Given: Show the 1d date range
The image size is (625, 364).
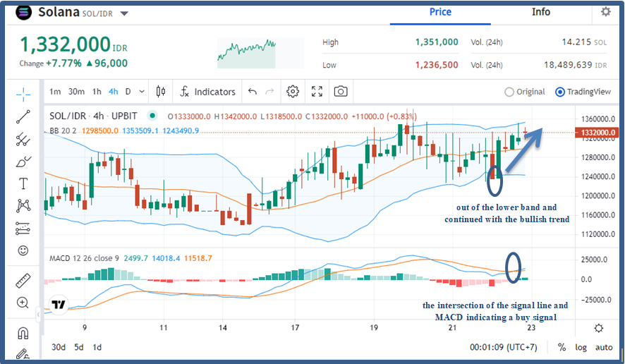Looking at the screenshot, I should pyautogui.click(x=97, y=347).
